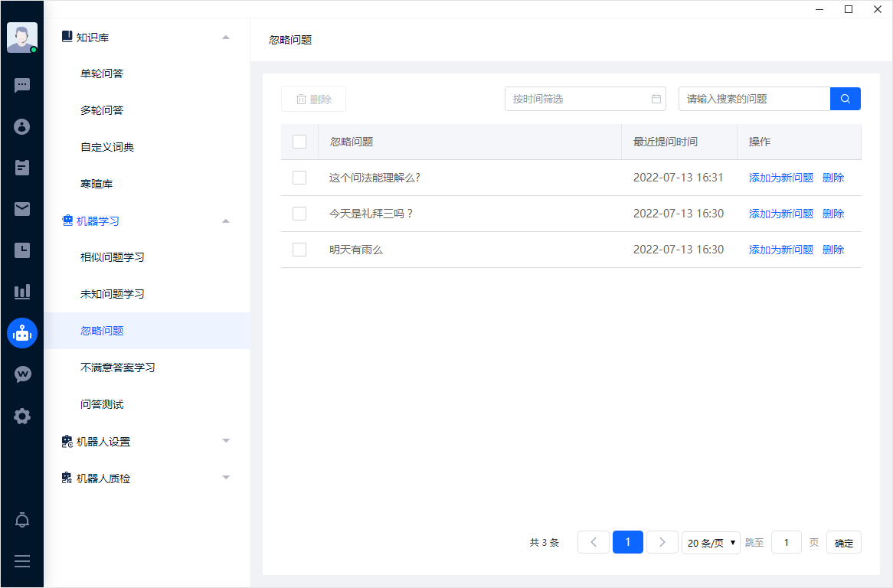
Task: Delete the '今天是礼拜三吗？' row
Action: pyautogui.click(x=833, y=214)
